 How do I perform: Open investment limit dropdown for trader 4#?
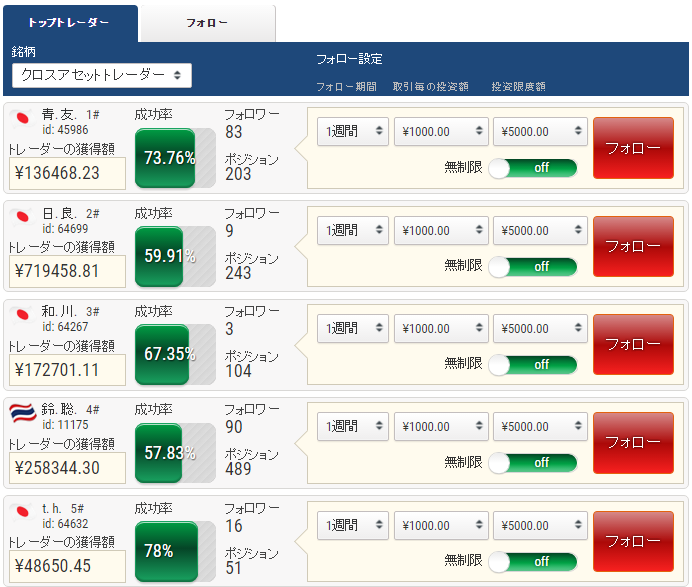tap(540, 426)
